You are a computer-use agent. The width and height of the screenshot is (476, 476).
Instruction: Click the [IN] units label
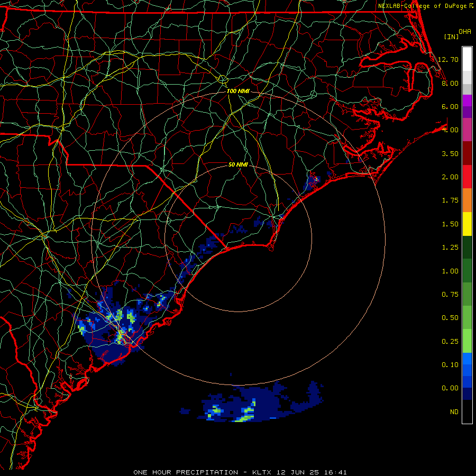coord(452,36)
